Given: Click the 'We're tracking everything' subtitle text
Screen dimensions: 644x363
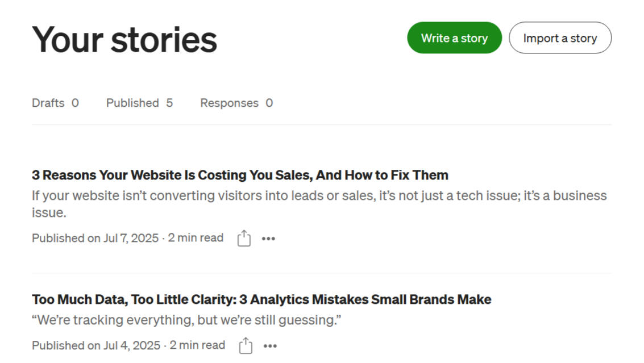Looking at the screenshot, I should [186, 320].
